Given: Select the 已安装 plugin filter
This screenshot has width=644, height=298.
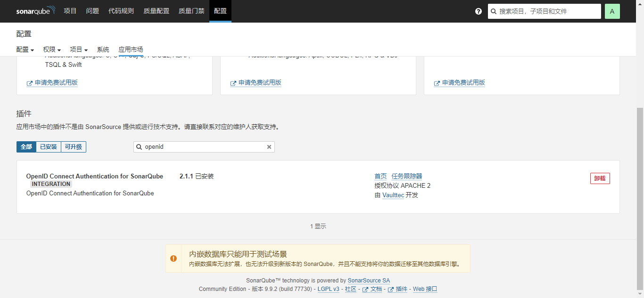Looking at the screenshot, I should (49, 147).
